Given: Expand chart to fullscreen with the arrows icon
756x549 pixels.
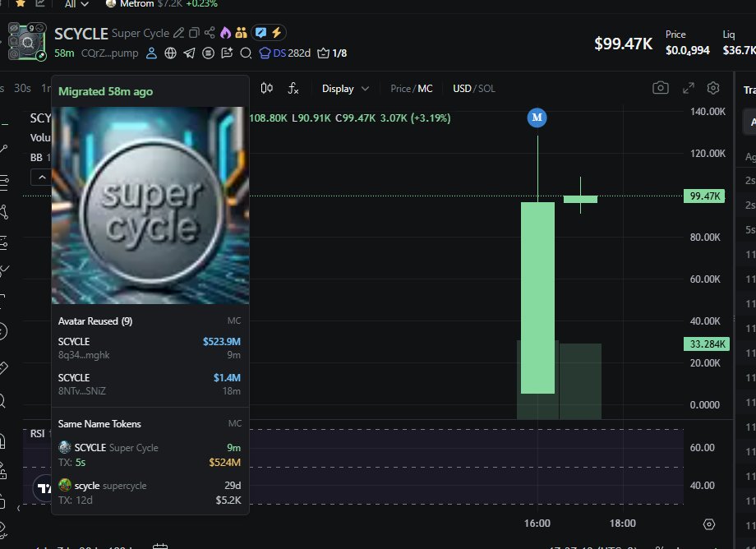Looking at the screenshot, I should point(689,89).
